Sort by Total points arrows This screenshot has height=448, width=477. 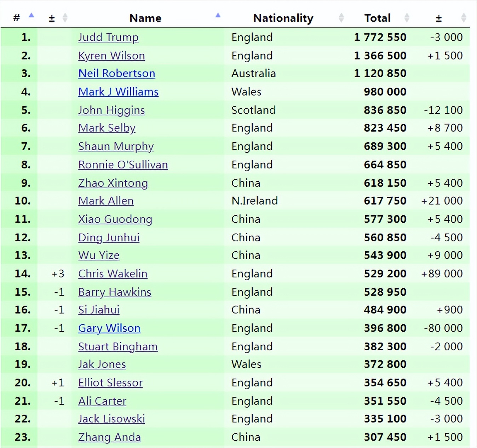click(407, 18)
